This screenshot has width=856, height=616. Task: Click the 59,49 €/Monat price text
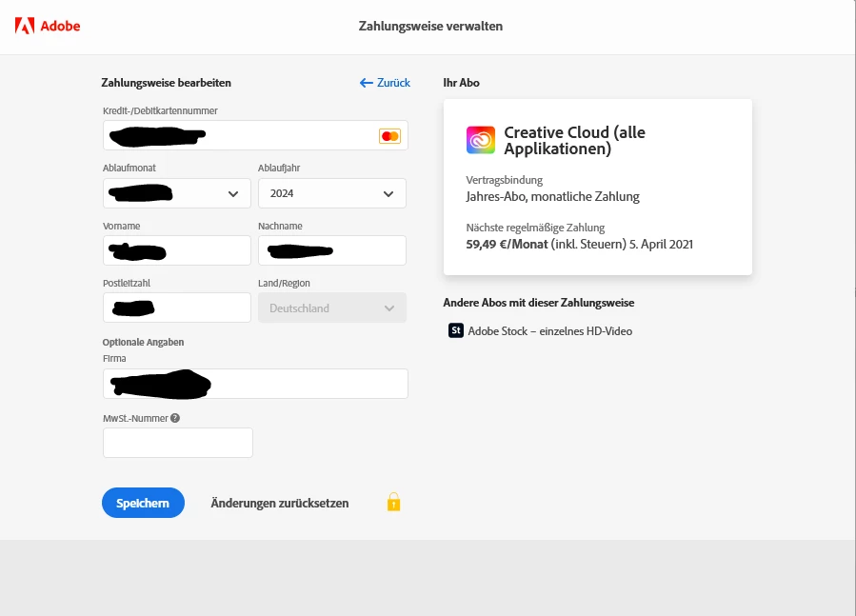point(507,244)
